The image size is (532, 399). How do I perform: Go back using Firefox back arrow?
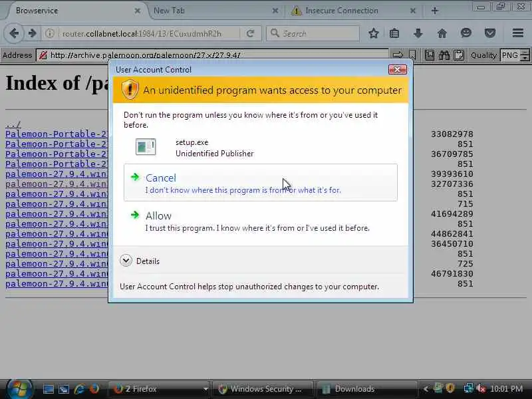(x=14, y=33)
